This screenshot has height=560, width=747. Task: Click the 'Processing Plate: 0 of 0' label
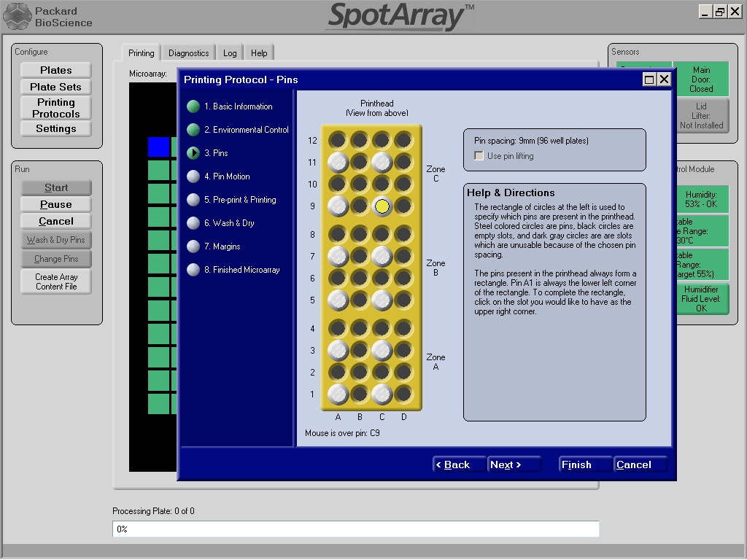[153, 511]
